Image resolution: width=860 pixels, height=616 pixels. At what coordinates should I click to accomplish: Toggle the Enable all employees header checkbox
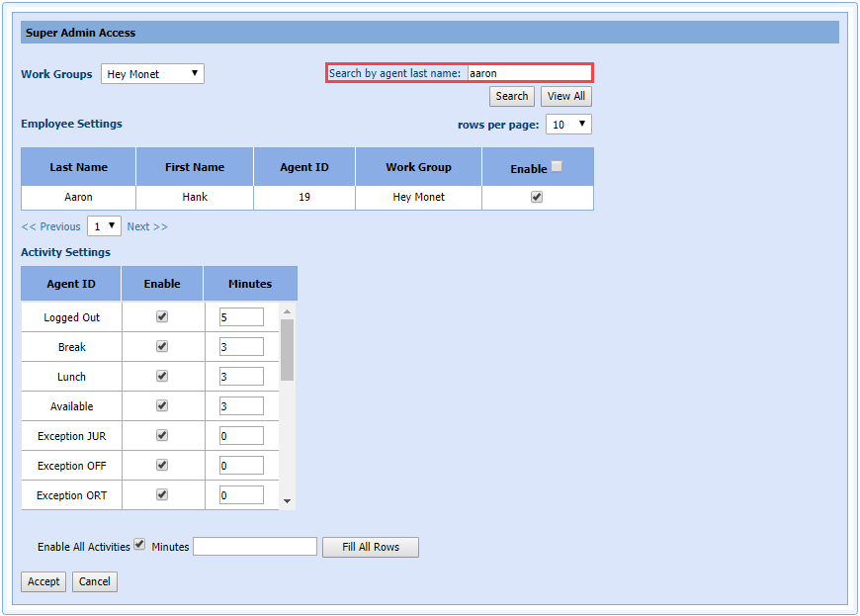point(557,167)
